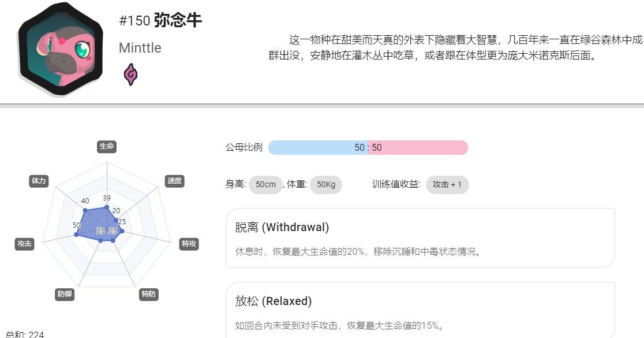
Task: Click the #150 弥念牛 title heading
Action: tap(160, 20)
